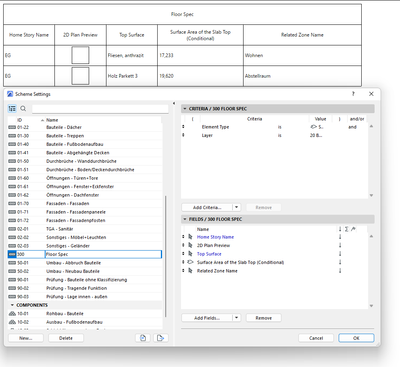Click scheme icon of row 01-50
The image size is (400, 367).
(12, 161)
